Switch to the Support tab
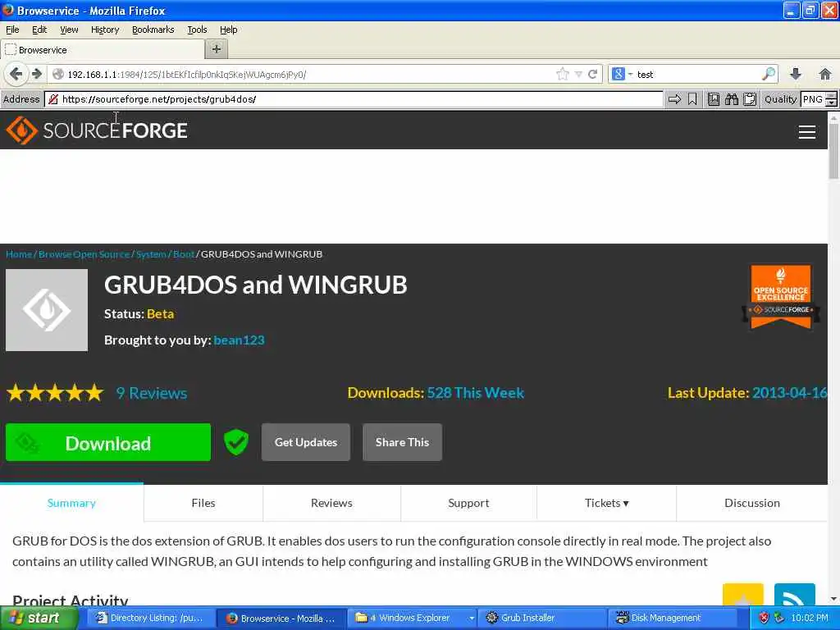 tap(468, 503)
